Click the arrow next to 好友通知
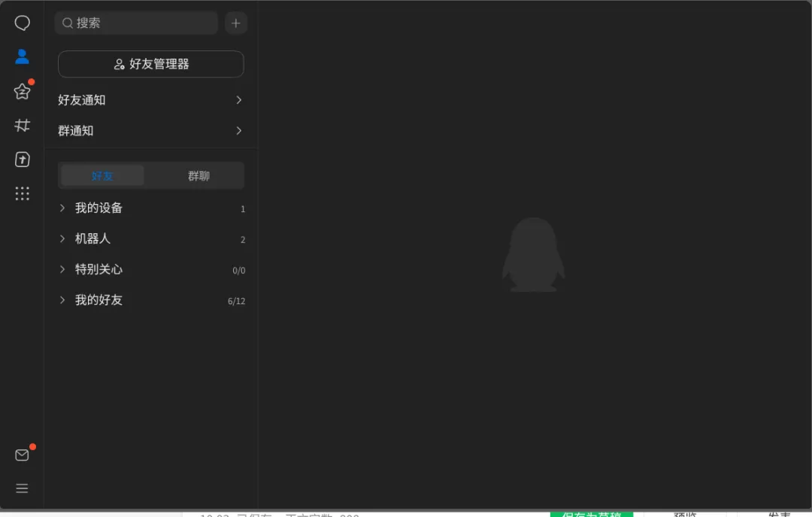The height and width of the screenshot is (517, 812). pyautogui.click(x=239, y=99)
